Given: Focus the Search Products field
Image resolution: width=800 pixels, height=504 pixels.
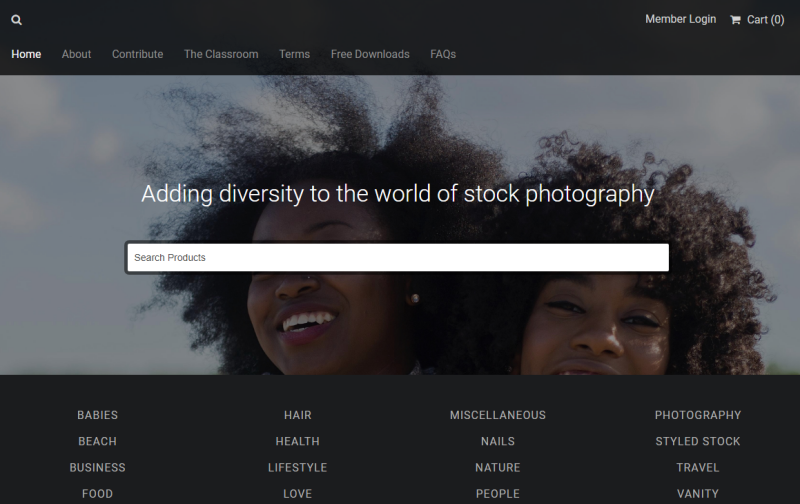Looking at the screenshot, I should [x=397, y=258].
